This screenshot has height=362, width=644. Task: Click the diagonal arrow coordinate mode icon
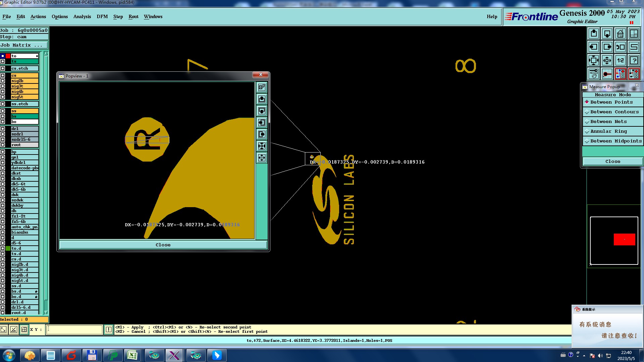[3, 329]
